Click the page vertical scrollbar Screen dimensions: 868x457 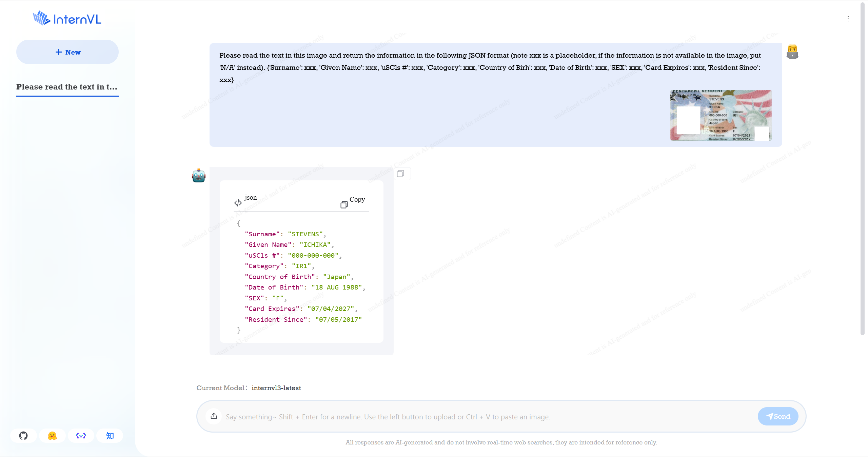(x=862, y=170)
